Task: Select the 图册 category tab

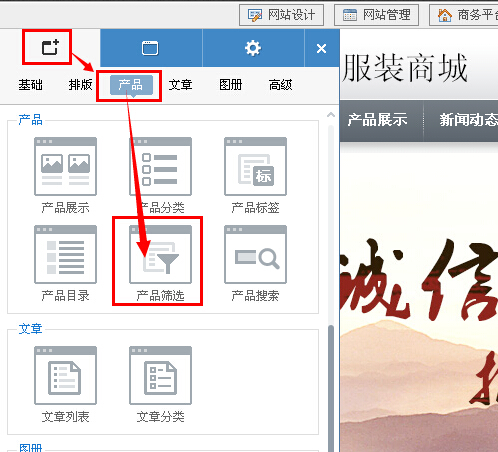Action: point(230,85)
